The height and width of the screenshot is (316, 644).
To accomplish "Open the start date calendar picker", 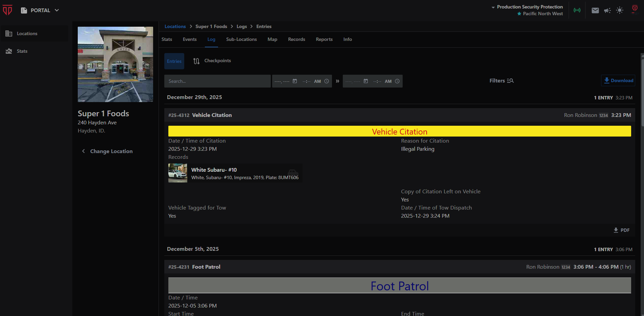I will [x=295, y=81].
